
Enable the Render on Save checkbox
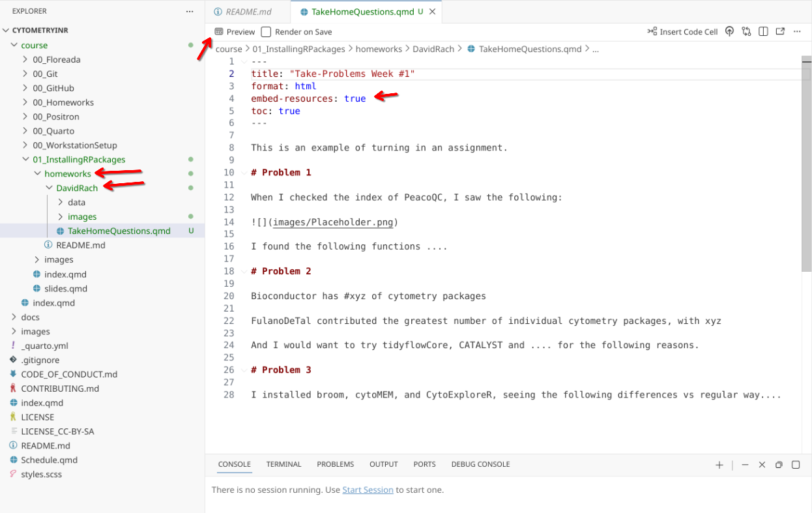click(266, 32)
